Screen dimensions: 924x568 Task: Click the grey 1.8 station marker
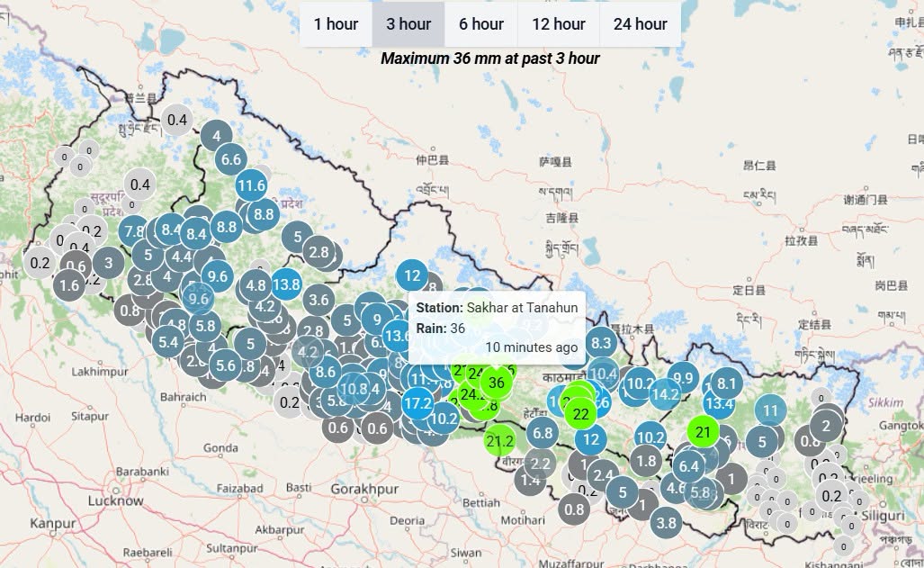tap(646, 460)
